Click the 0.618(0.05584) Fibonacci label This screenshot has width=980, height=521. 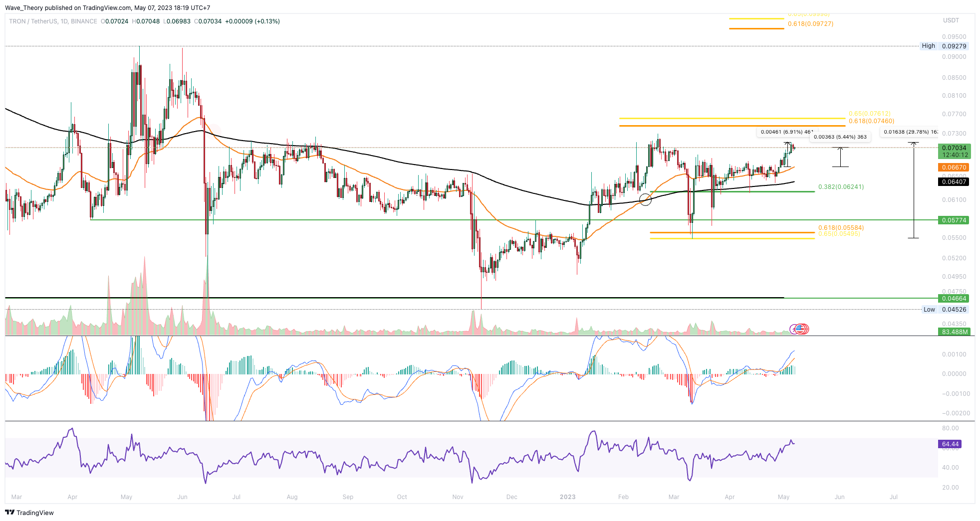point(841,228)
